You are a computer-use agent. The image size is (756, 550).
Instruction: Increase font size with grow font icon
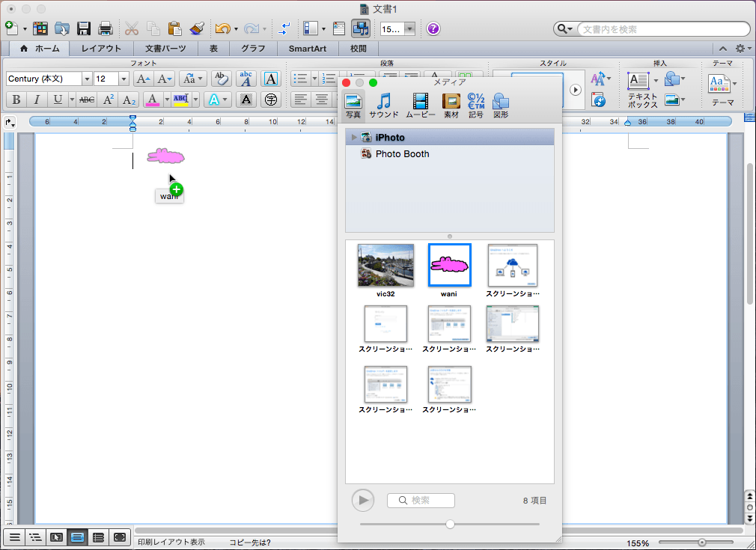coord(143,79)
